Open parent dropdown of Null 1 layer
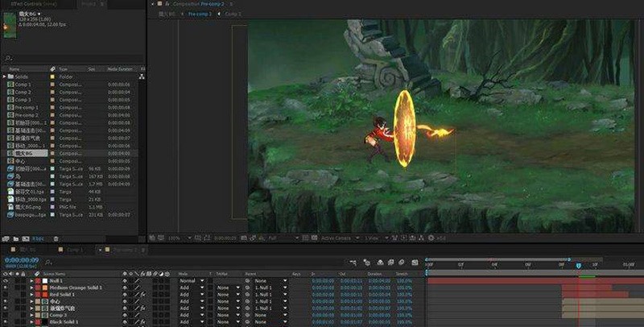Viewport: 644px width, 327px height. (270, 281)
